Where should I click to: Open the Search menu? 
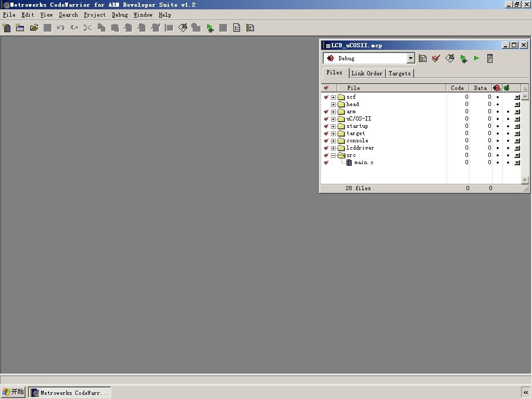(68, 15)
